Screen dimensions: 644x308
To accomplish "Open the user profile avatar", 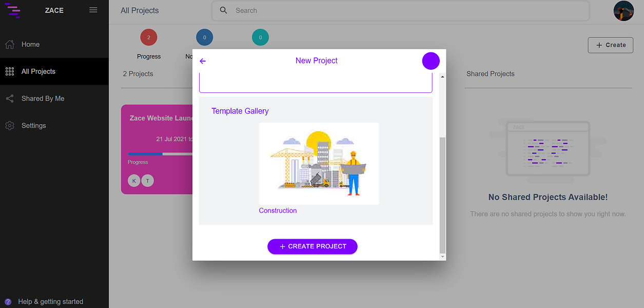I will [623, 11].
